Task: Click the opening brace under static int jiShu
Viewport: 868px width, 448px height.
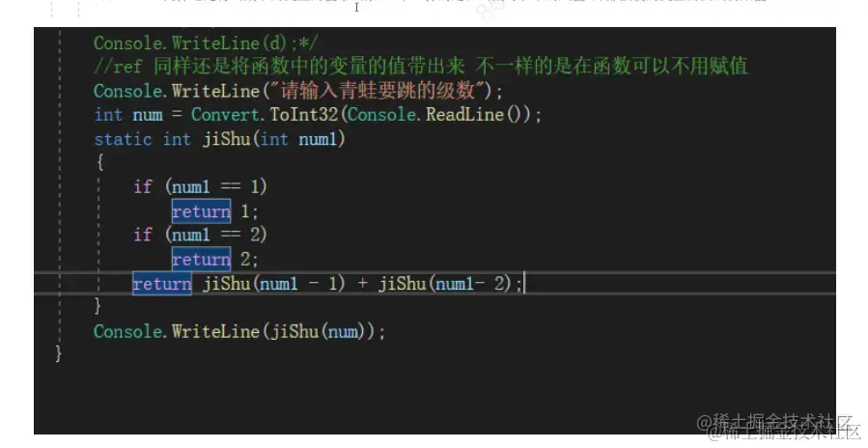Action: [x=99, y=162]
